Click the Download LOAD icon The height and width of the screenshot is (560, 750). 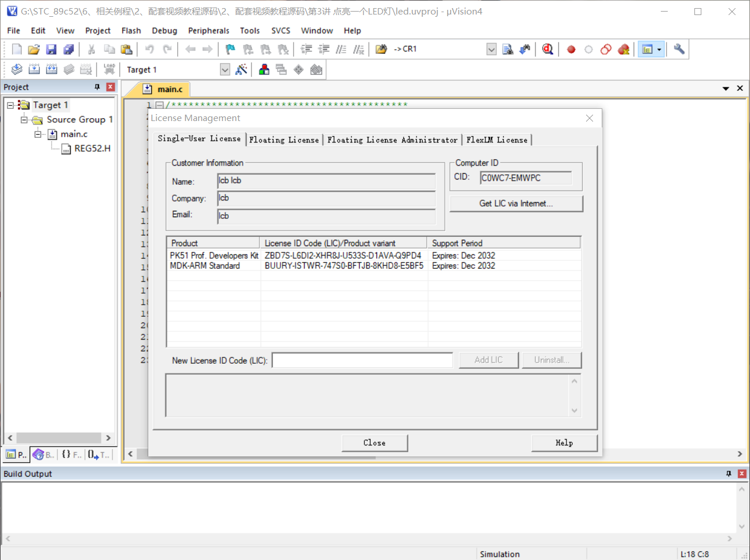coord(109,69)
